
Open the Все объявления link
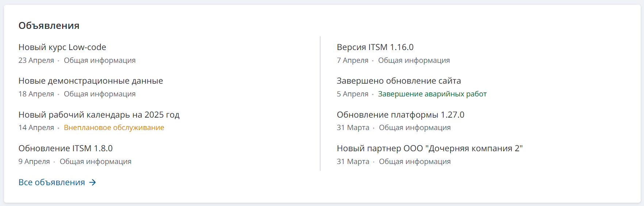click(x=52, y=182)
